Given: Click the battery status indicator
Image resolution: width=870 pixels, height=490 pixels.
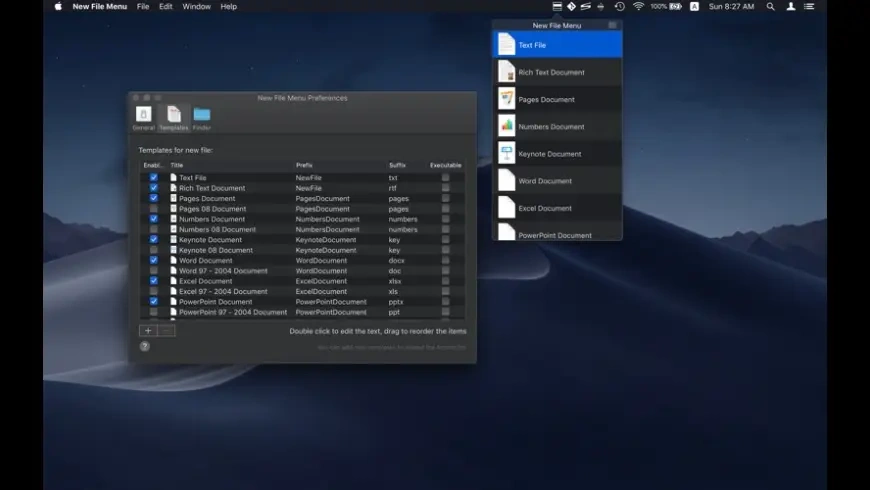Looking at the screenshot, I should tap(666, 7).
